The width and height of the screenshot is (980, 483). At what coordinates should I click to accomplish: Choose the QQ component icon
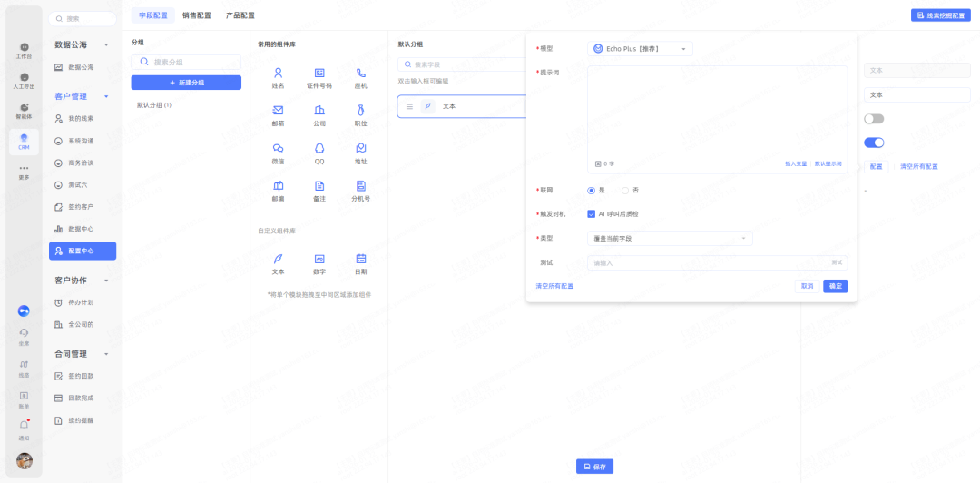click(x=319, y=148)
